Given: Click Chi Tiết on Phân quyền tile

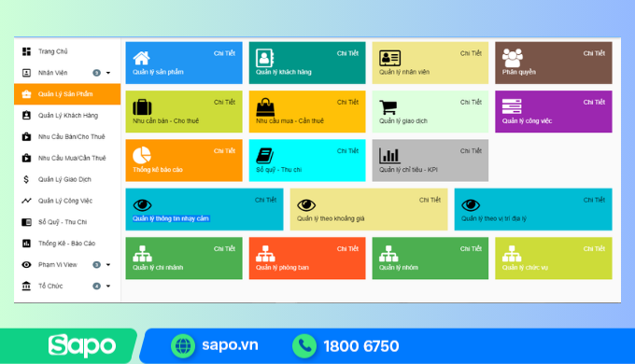Looking at the screenshot, I should point(594,53).
